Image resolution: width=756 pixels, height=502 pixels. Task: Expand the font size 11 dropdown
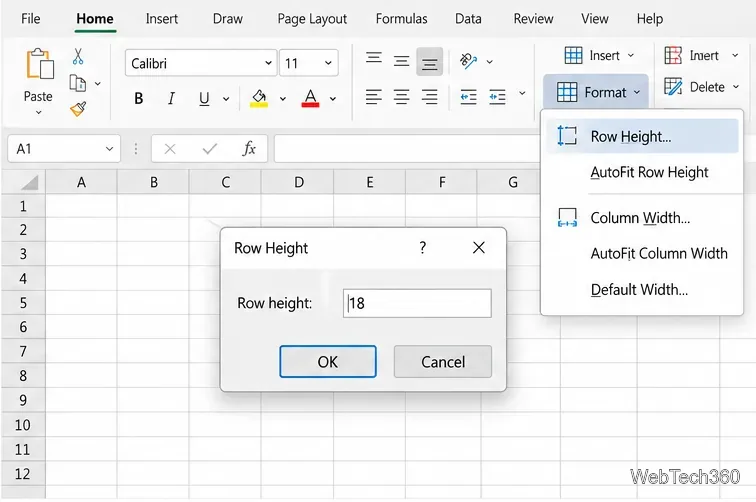(x=328, y=63)
